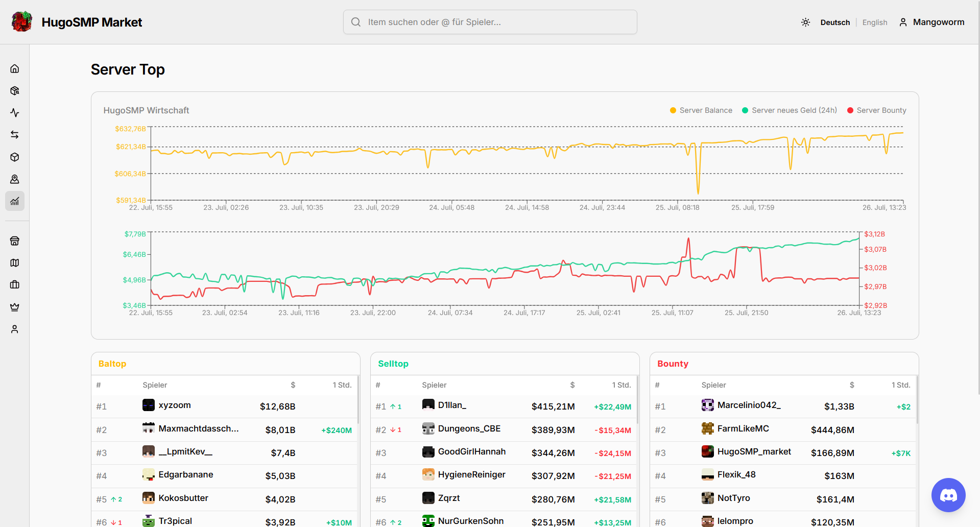Click $1,33B bounty of Marcelinio042_
Viewport: 980px width, 527px height.
coord(839,406)
